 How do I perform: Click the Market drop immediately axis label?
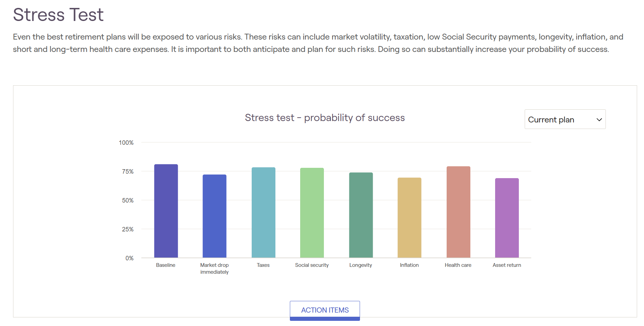pyautogui.click(x=215, y=269)
